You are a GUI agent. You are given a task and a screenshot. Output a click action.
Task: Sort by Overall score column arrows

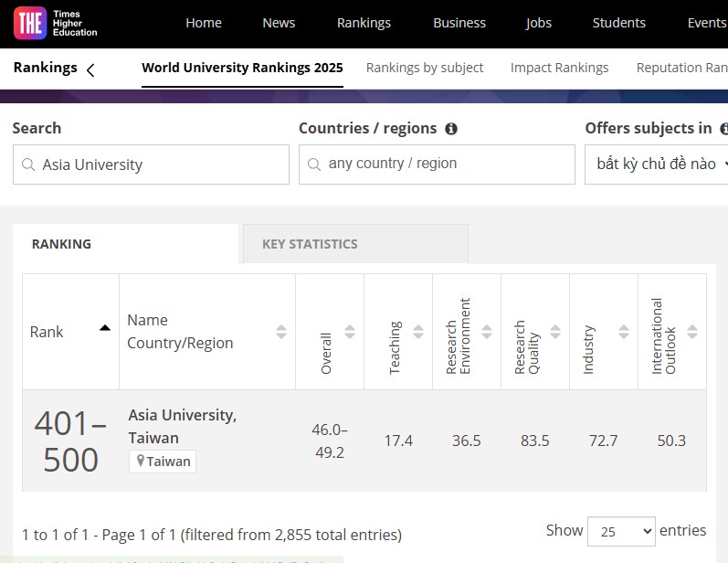[350, 332]
